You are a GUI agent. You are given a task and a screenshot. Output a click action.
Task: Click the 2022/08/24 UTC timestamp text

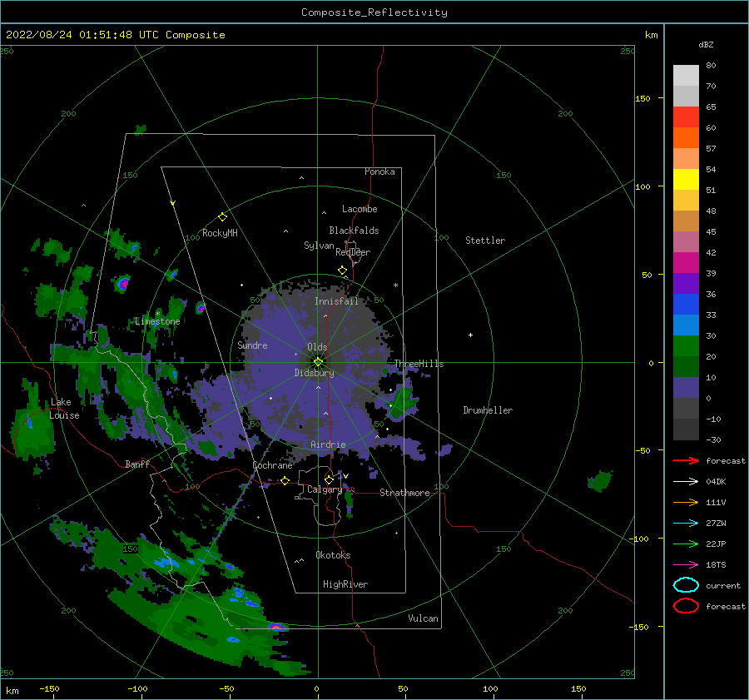pyautogui.click(x=115, y=34)
